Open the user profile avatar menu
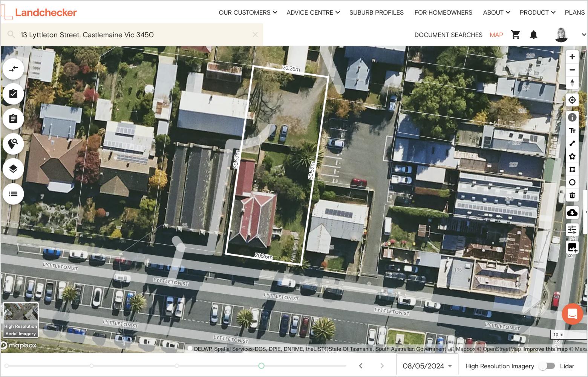The image size is (588, 377). pyautogui.click(x=561, y=35)
